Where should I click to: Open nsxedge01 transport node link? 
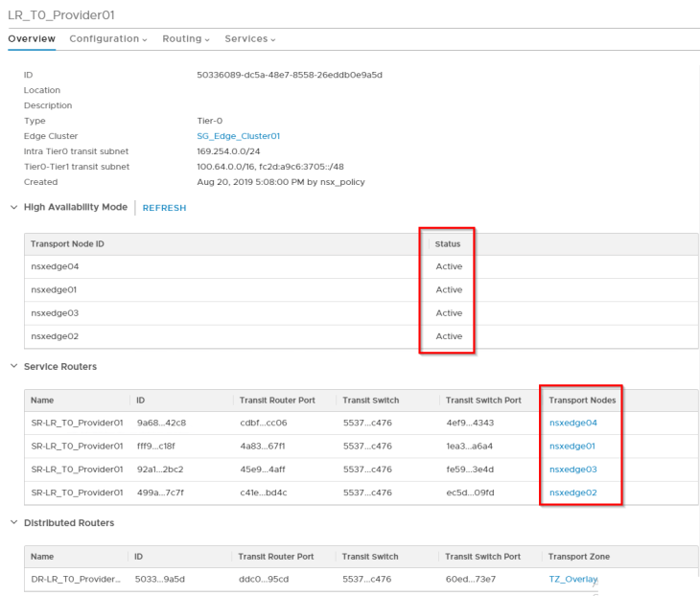pos(572,446)
